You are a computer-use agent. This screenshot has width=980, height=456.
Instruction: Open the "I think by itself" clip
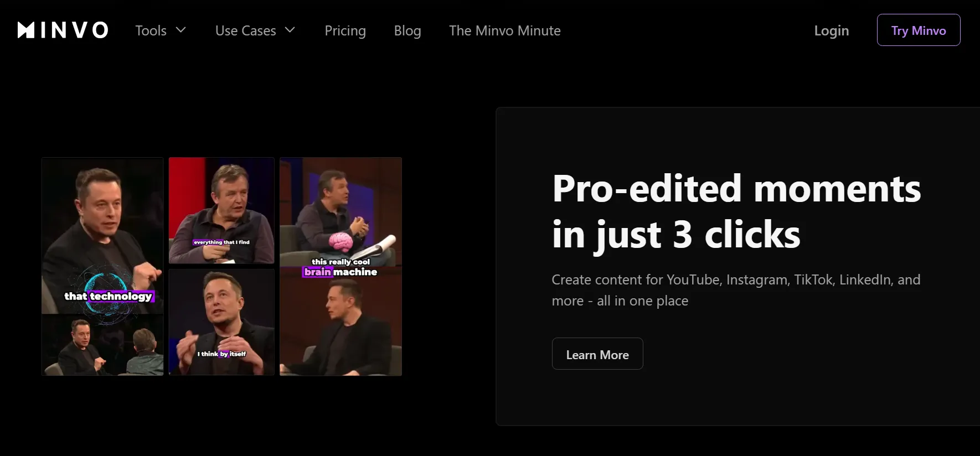pos(221,322)
